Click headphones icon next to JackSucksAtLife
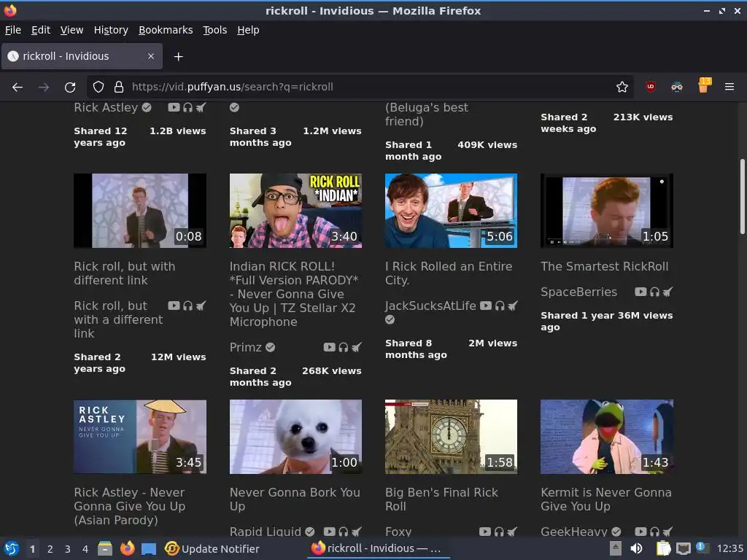747x560 pixels. (x=499, y=306)
